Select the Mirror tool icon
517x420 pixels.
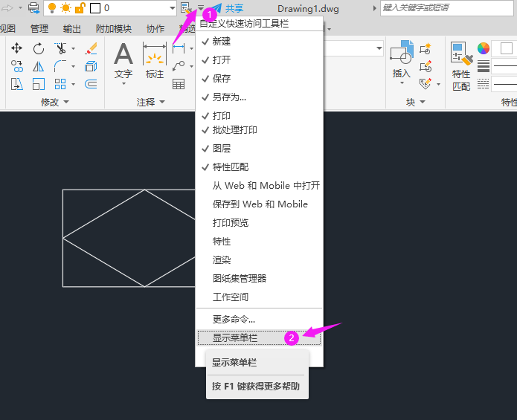[x=38, y=67]
